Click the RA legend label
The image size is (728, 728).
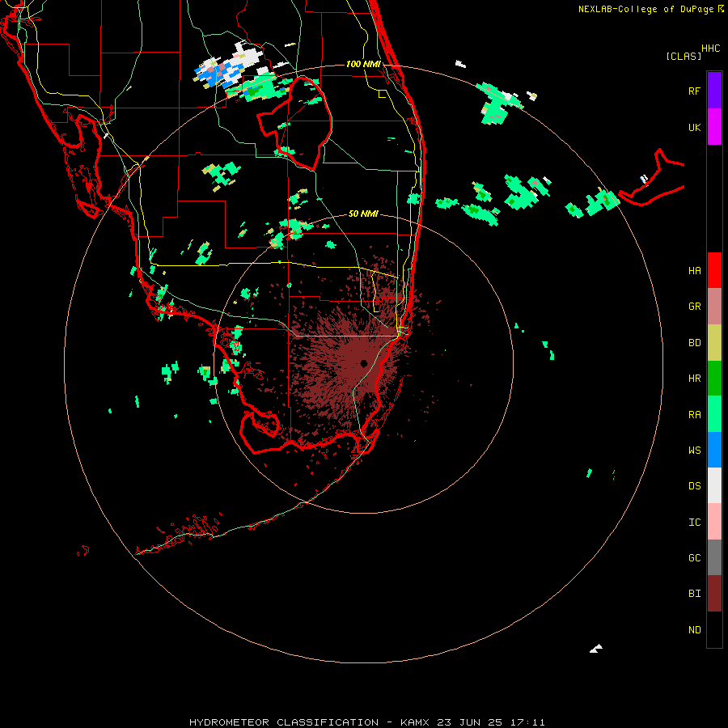pyautogui.click(x=694, y=415)
